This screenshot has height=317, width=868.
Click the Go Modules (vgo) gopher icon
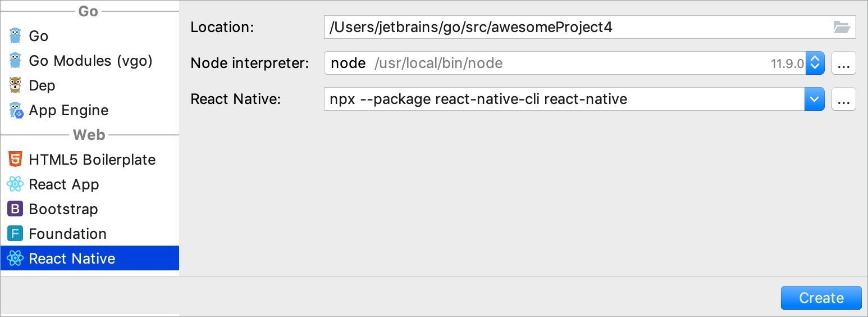(x=15, y=61)
